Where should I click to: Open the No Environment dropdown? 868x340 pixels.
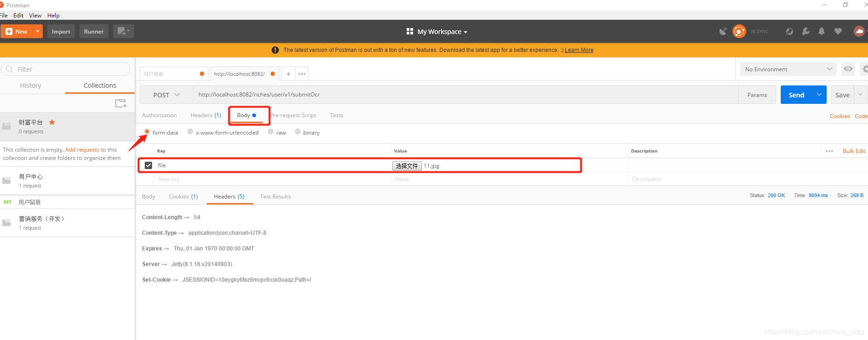[x=789, y=69]
